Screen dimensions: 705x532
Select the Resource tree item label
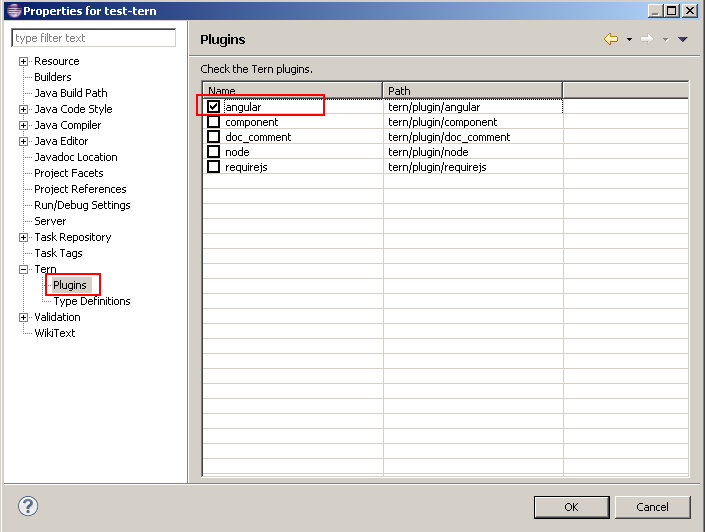point(57,61)
